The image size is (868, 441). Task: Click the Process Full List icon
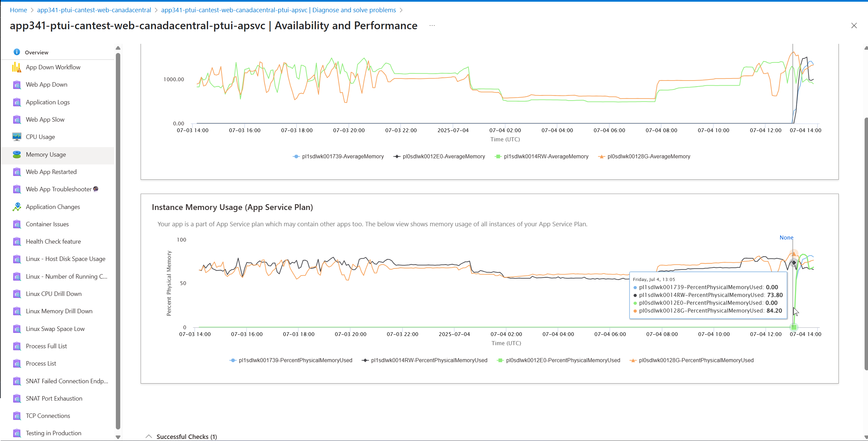coord(17,346)
